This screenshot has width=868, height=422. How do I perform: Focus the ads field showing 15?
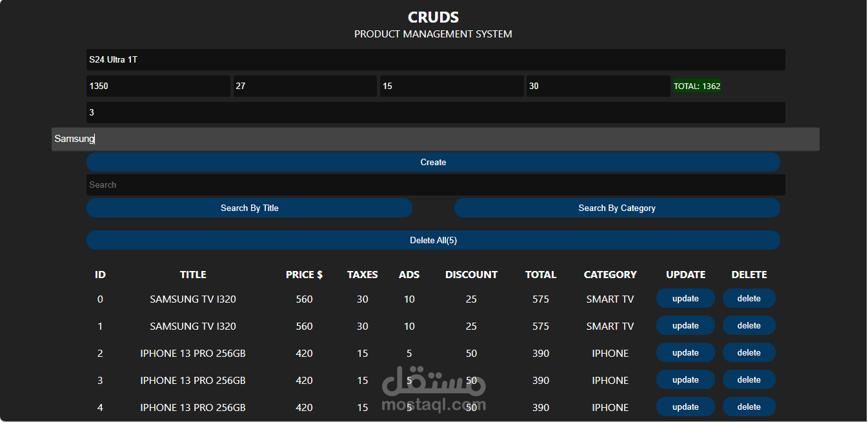pos(452,86)
